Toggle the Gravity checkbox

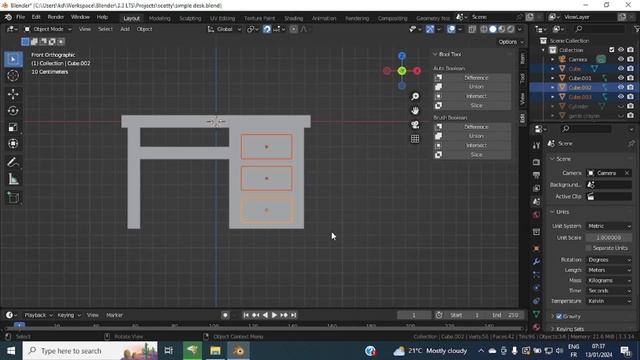[559, 316]
